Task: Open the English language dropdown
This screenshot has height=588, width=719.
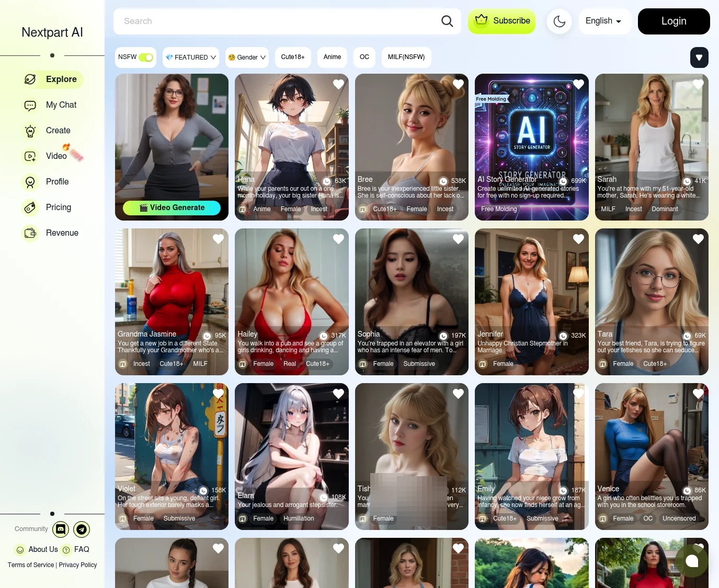Action: [x=604, y=21]
